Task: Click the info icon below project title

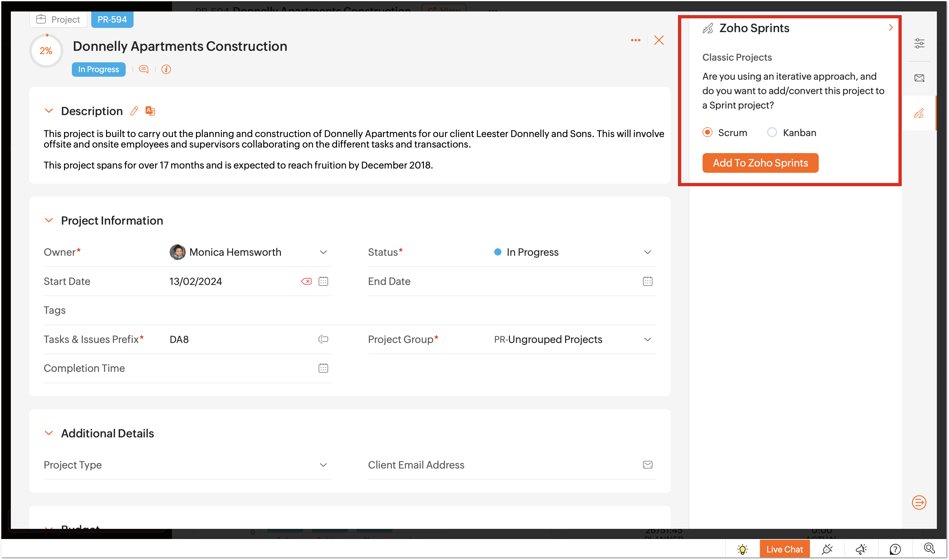Action: (x=166, y=70)
